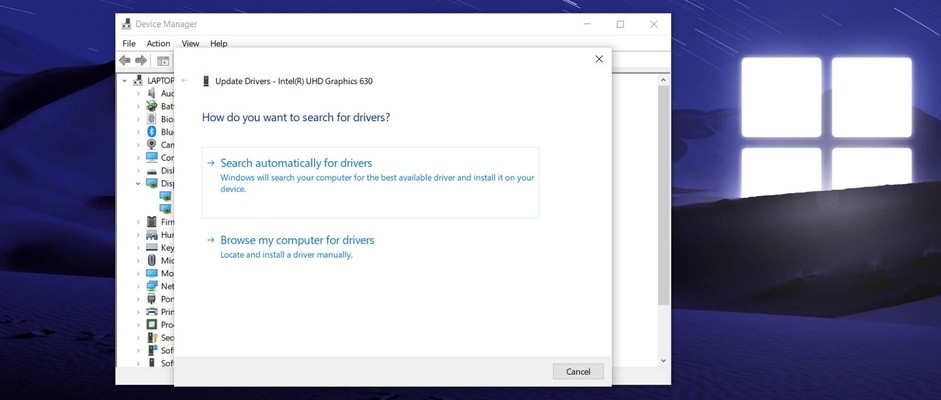Select the Bluetooth category icon
The image size is (941, 400).
click(151, 132)
